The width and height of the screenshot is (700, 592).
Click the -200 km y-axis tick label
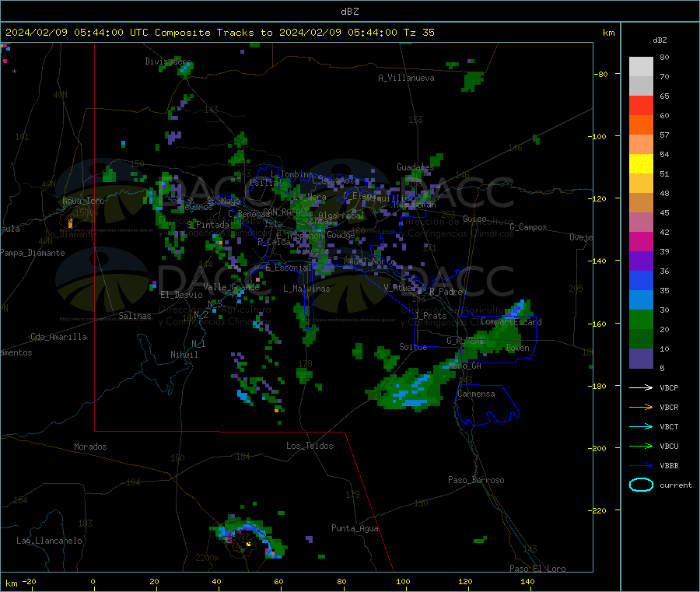pos(599,448)
